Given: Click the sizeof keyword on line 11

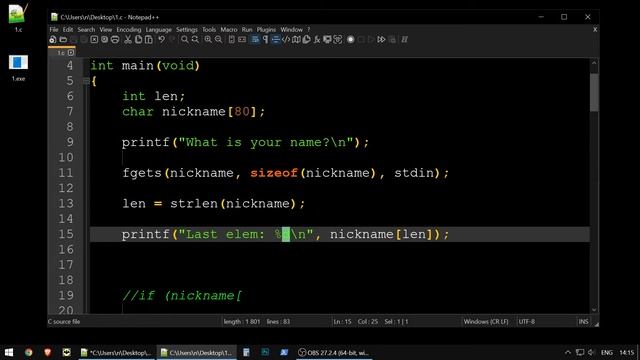Looking at the screenshot, I should pyautogui.click(x=274, y=173).
